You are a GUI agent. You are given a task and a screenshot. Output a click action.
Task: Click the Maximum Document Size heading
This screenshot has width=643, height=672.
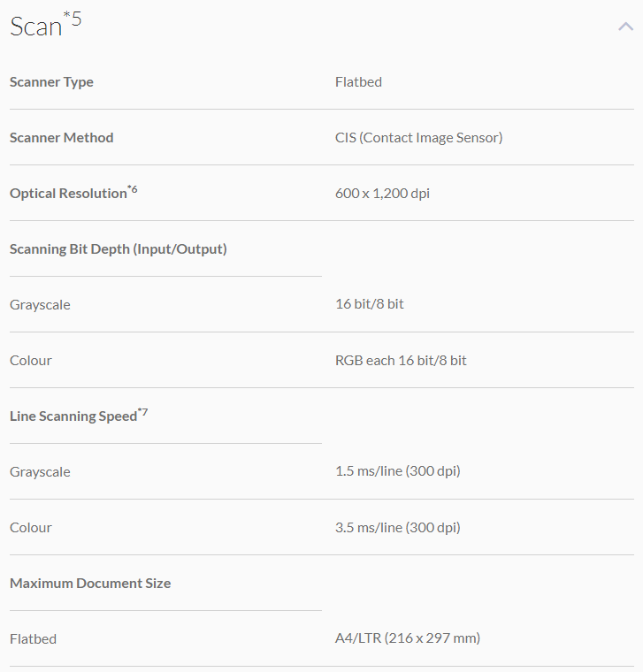point(90,584)
